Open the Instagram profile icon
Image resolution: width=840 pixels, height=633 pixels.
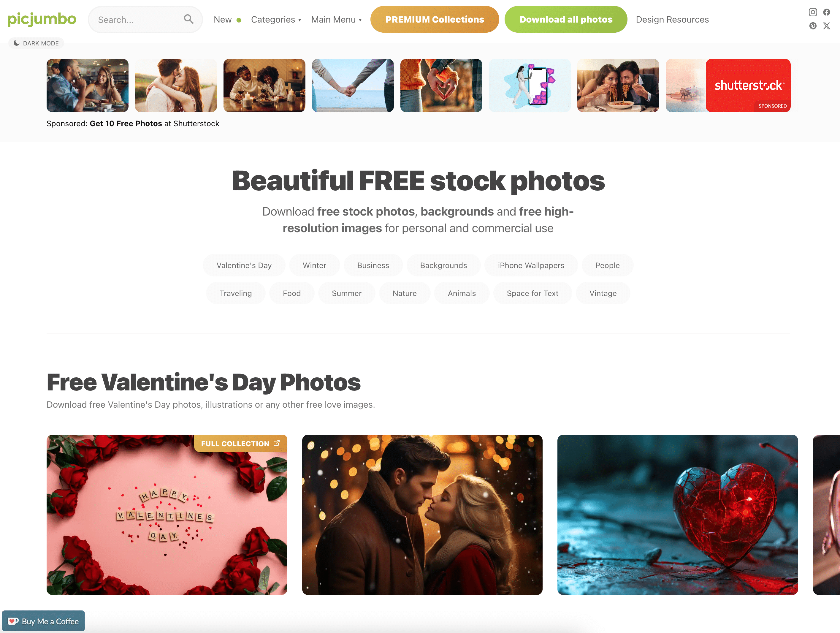(813, 12)
